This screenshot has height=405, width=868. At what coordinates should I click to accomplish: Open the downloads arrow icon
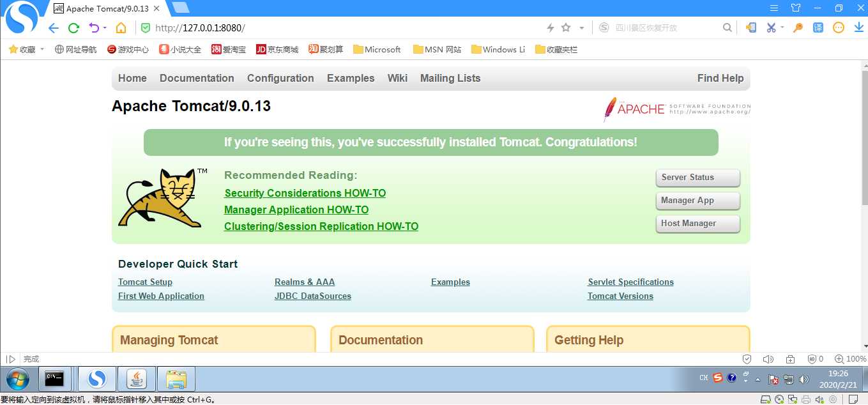(859, 27)
